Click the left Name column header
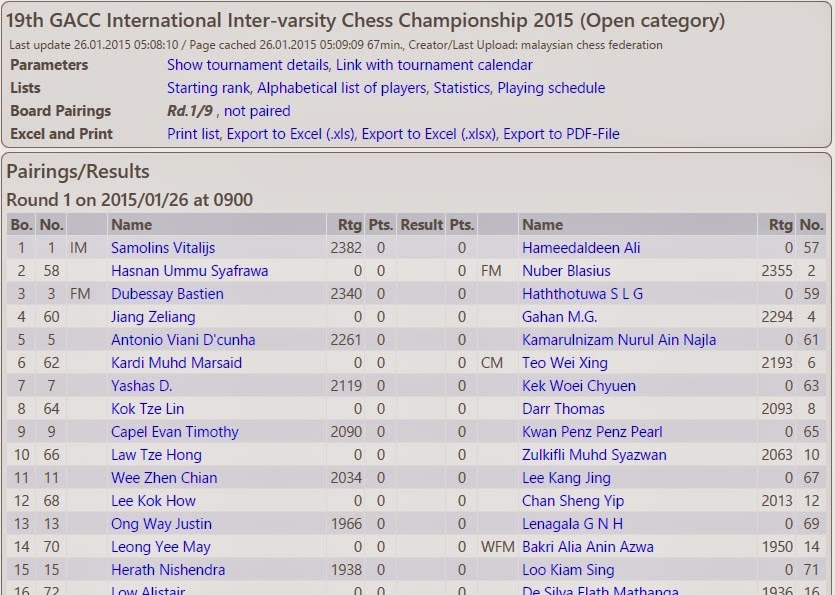Viewport: 835px width, 595px height. pyautogui.click(x=131, y=225)
